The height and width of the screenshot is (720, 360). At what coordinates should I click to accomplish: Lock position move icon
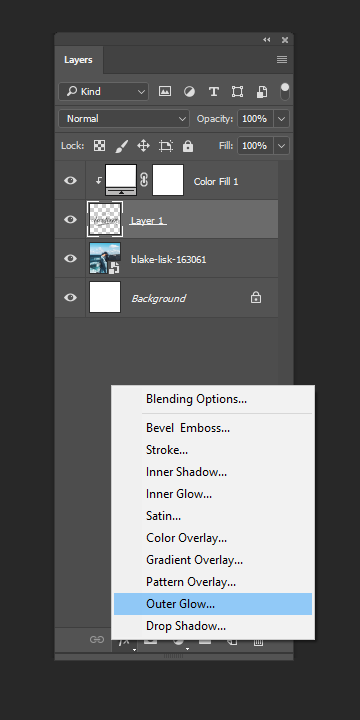point(143,146)
